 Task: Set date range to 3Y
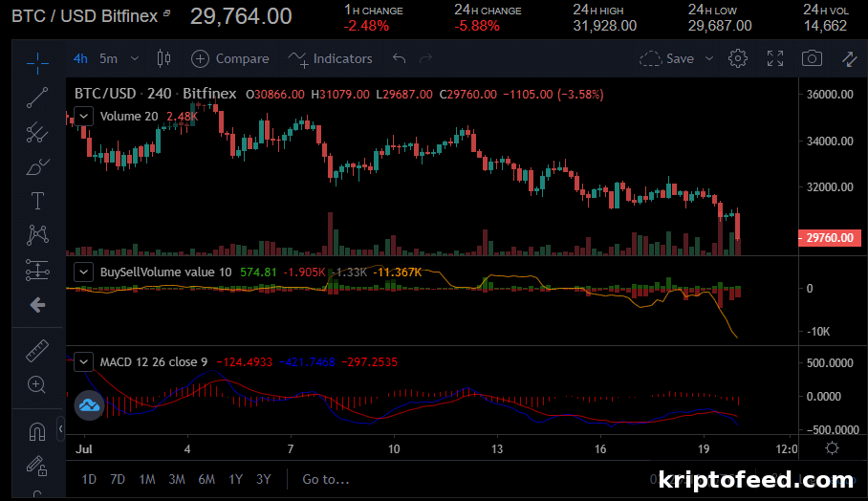coord(264,479)
